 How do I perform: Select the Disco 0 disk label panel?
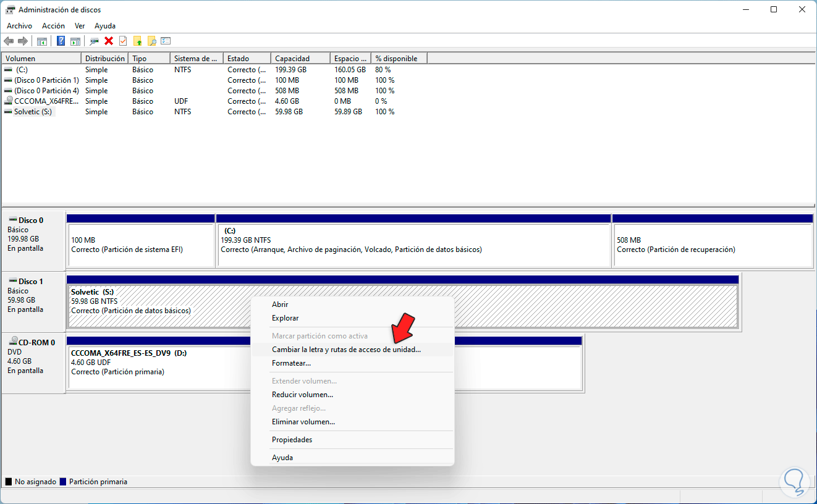pos(33,241)
